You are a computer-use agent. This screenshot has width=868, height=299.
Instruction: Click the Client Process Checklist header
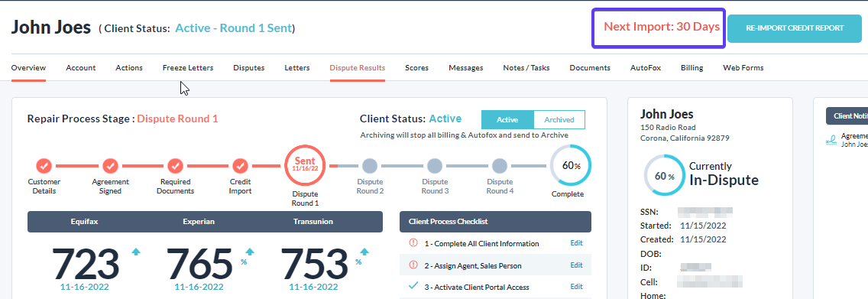(495, 222)
